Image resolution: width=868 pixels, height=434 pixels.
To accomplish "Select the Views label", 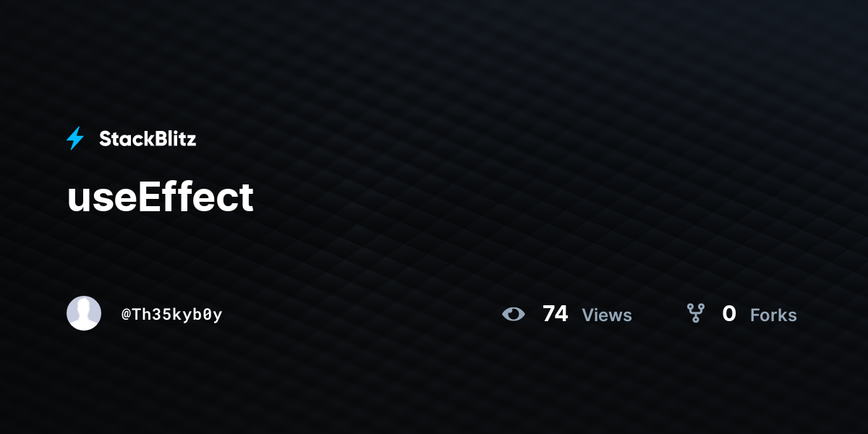I will (x=607, y=315).
